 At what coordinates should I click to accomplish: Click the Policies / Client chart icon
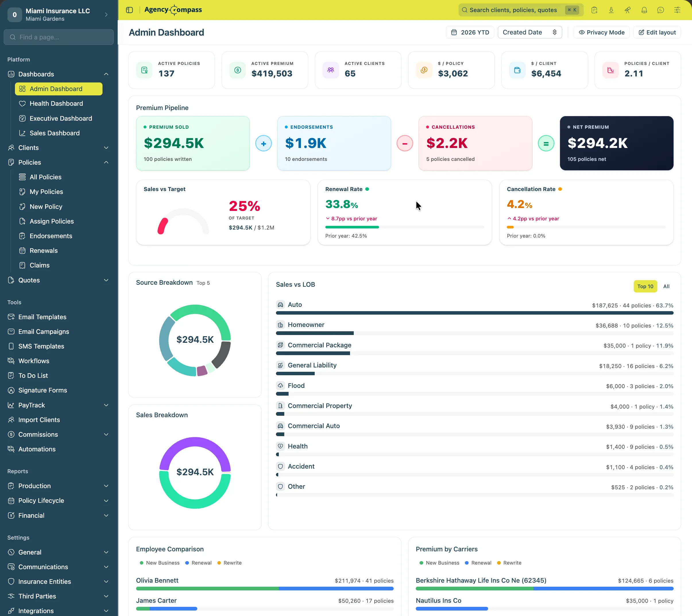[x=611, y=70]
